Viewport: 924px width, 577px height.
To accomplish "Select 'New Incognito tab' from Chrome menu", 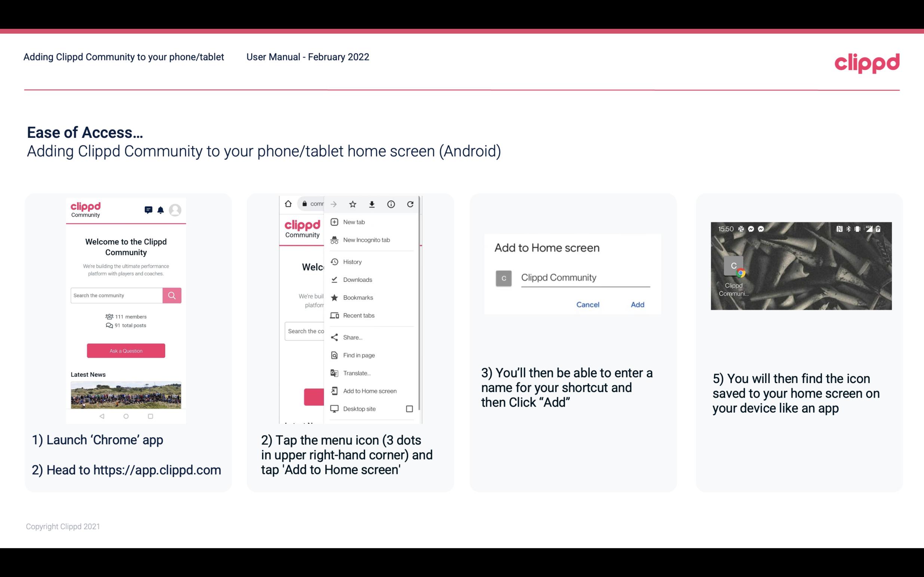I will [366, 240].
